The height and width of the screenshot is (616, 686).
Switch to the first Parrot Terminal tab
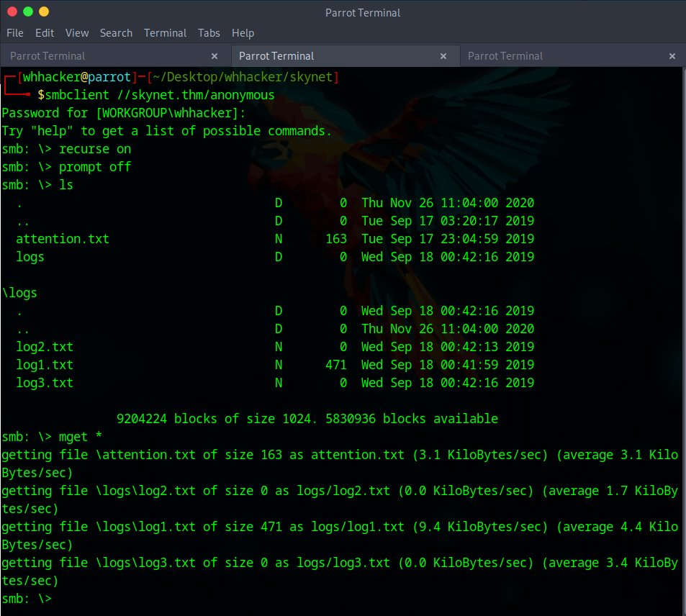[115, 56]
